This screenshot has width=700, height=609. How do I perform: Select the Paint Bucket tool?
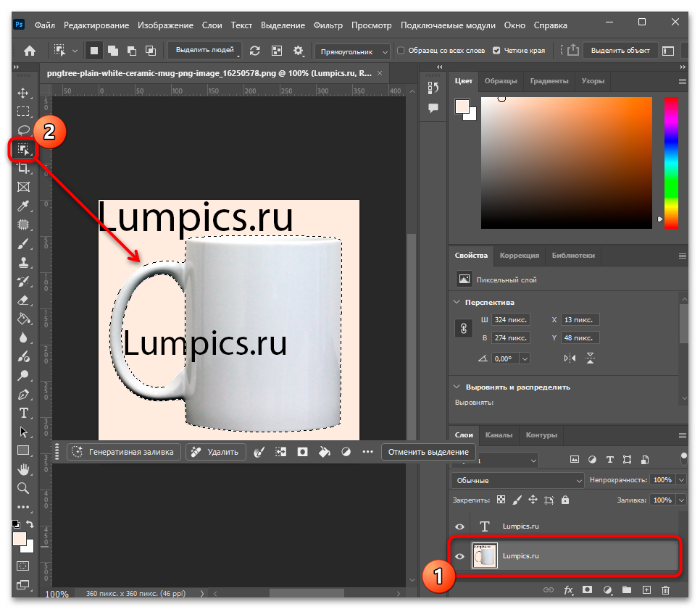tap(23, 319)
